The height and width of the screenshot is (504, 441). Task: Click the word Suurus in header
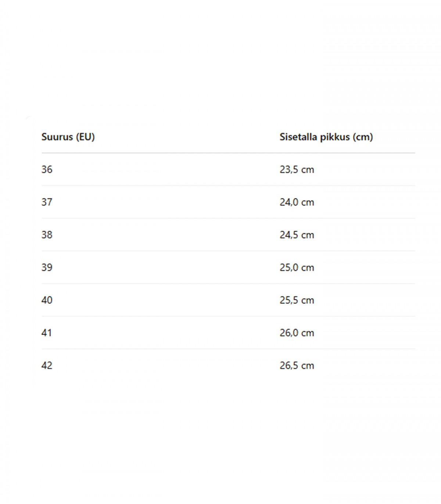(57, 137)
